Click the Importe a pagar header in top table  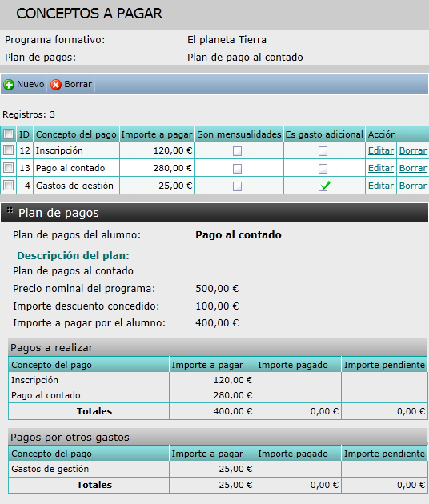(x=157, y=134)
